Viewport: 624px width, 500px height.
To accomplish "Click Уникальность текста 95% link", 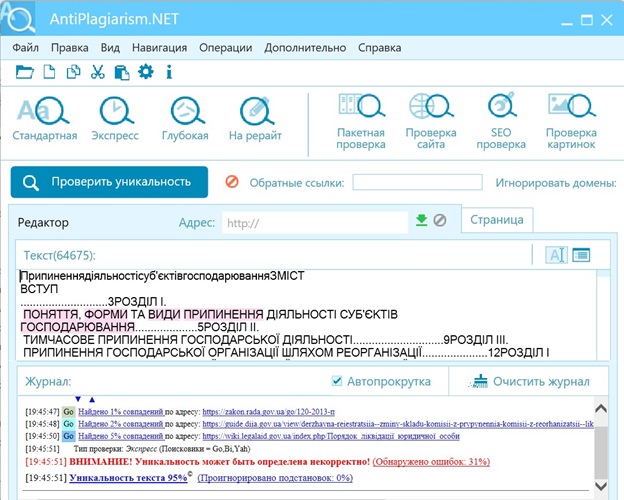I will click(x=128, y=478).
